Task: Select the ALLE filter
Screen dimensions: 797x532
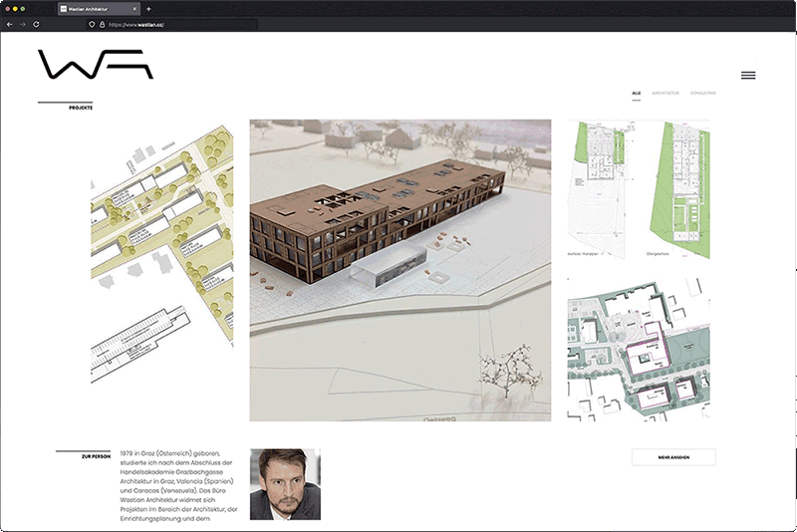Action: click(636, 93)
